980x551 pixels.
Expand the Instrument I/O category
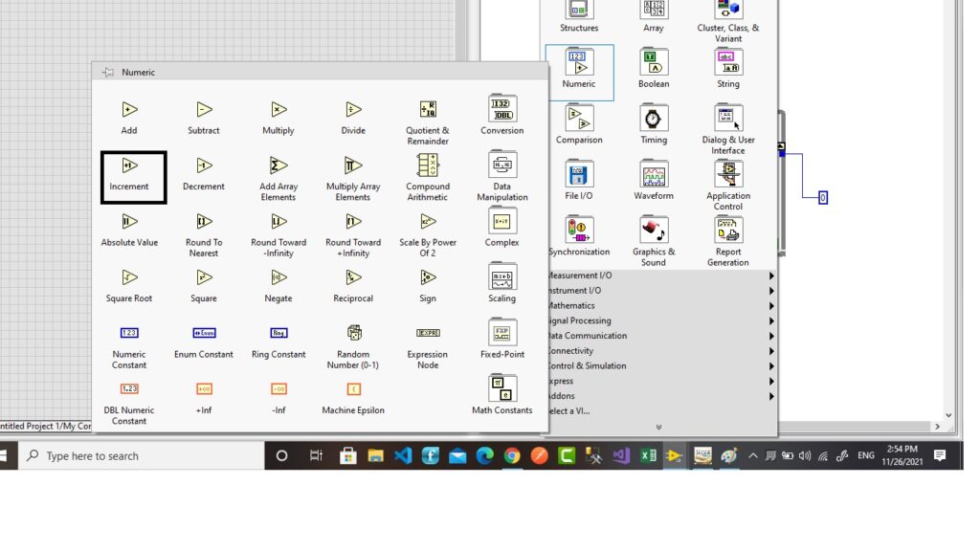coord(662,291)
